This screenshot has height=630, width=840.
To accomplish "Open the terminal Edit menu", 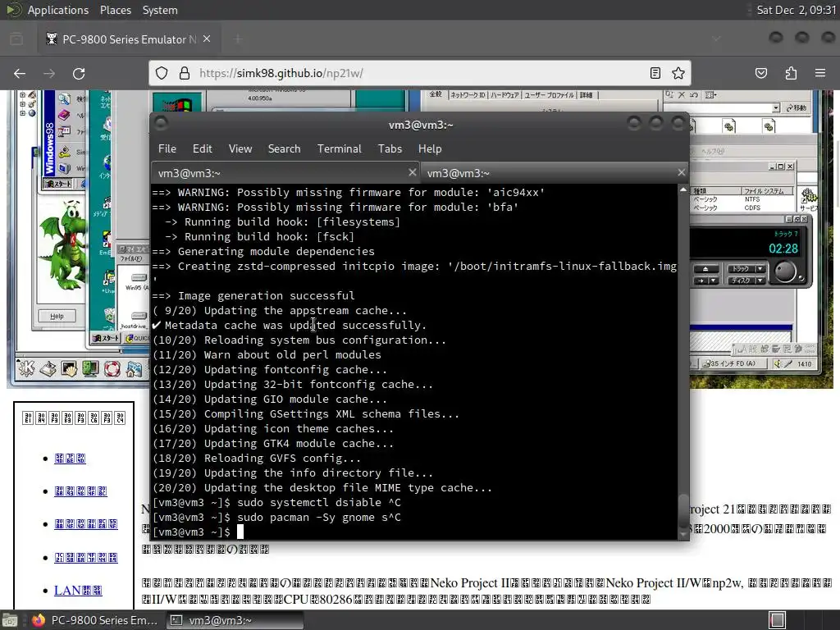I will [202, 149].
